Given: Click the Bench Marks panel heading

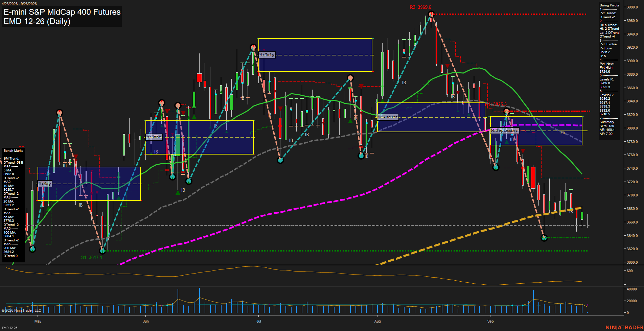Looking at the screenshot, I should coord(14,151).
